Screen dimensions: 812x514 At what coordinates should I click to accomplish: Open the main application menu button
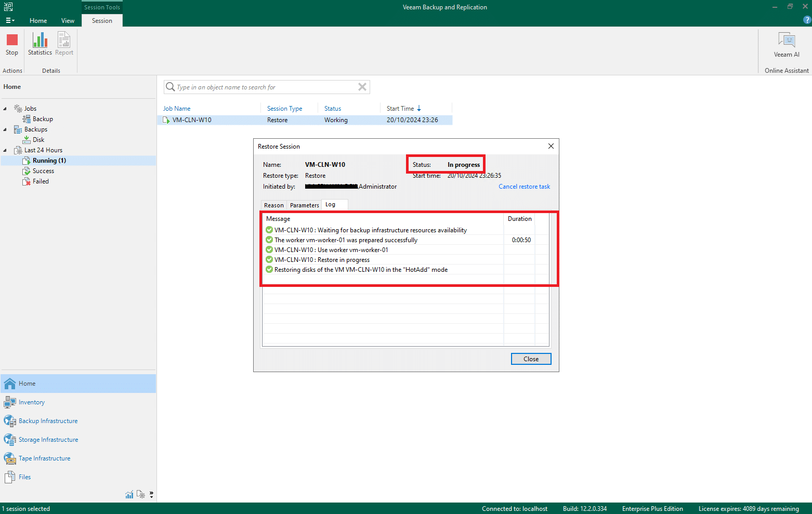[x=10, y=20]
